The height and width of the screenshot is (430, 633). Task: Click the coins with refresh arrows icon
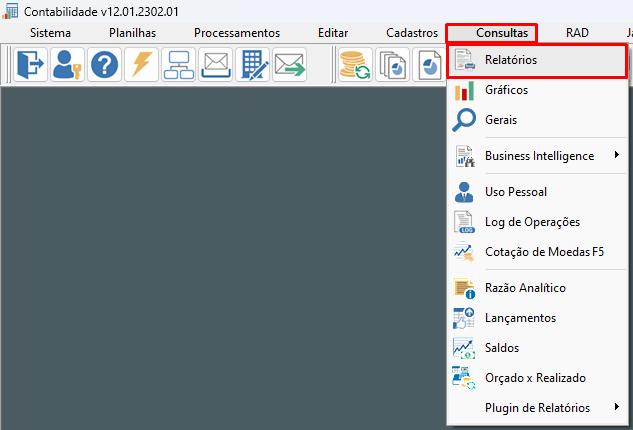[x=355, y=65]
